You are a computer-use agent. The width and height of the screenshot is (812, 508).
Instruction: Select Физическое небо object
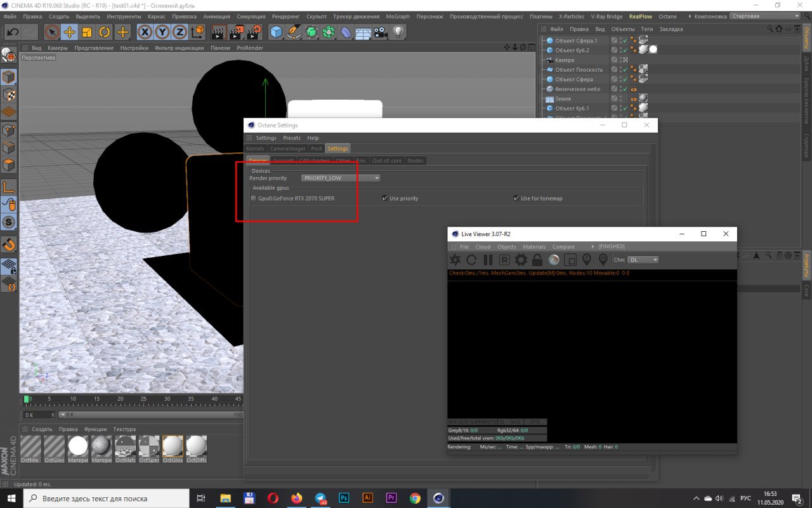point(578,89)
